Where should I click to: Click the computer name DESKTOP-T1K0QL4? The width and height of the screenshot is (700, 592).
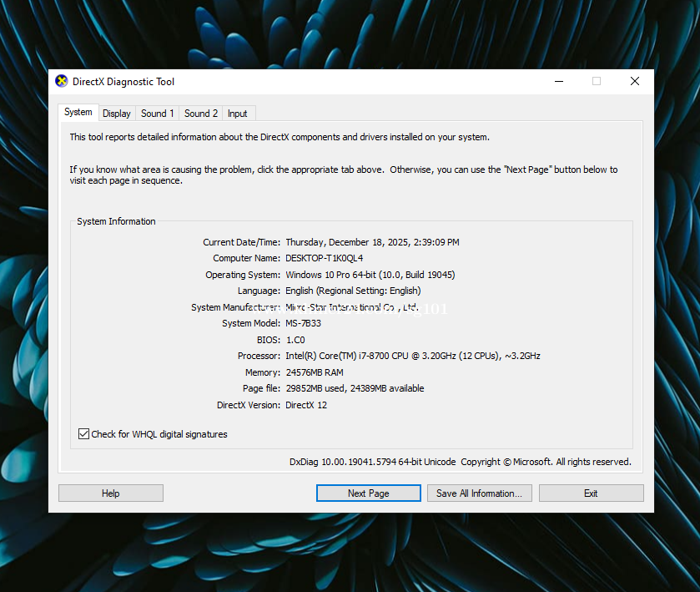click(x=324, y=259)
